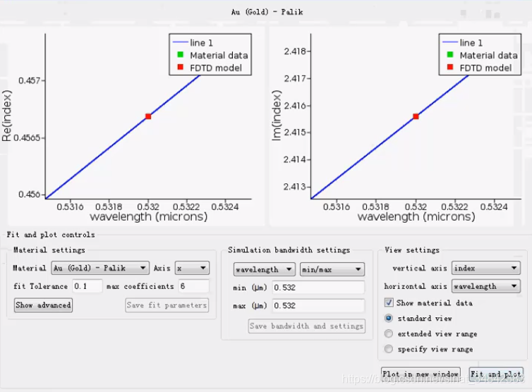Open the min/max range type dropdown
The image size is (532, 392).
pyautogui.click(x=332, y=269)
